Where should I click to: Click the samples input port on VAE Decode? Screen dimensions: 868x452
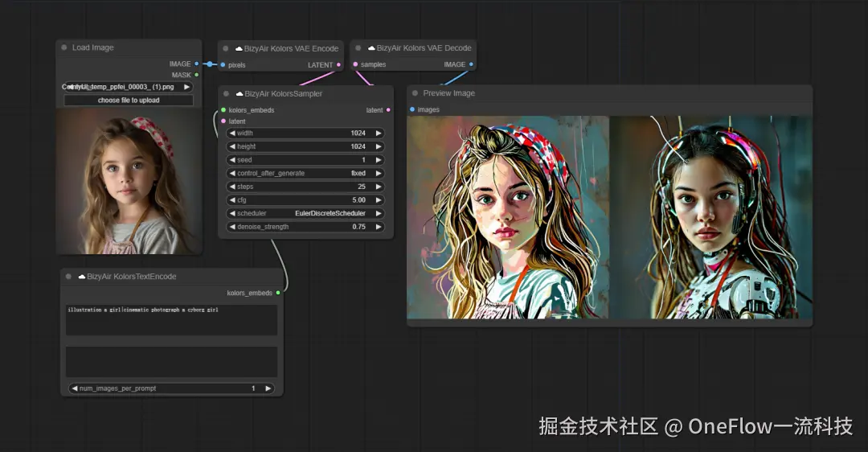[355, 64]
